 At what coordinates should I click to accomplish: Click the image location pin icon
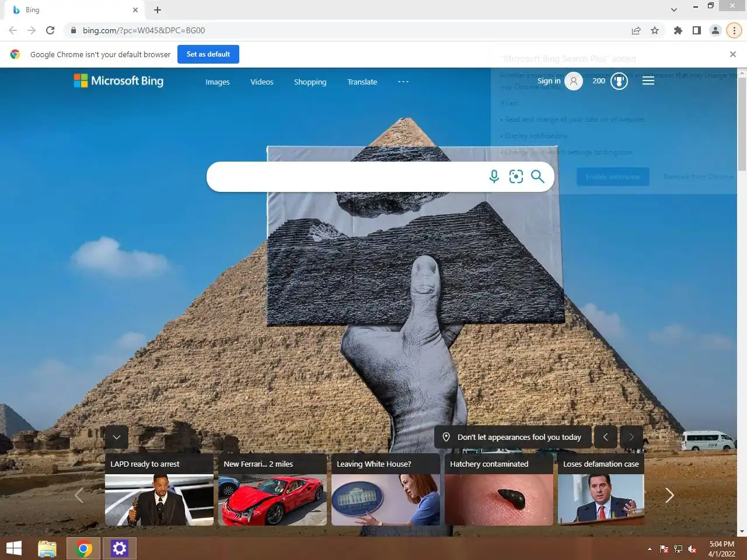click(x=446, y=437)
